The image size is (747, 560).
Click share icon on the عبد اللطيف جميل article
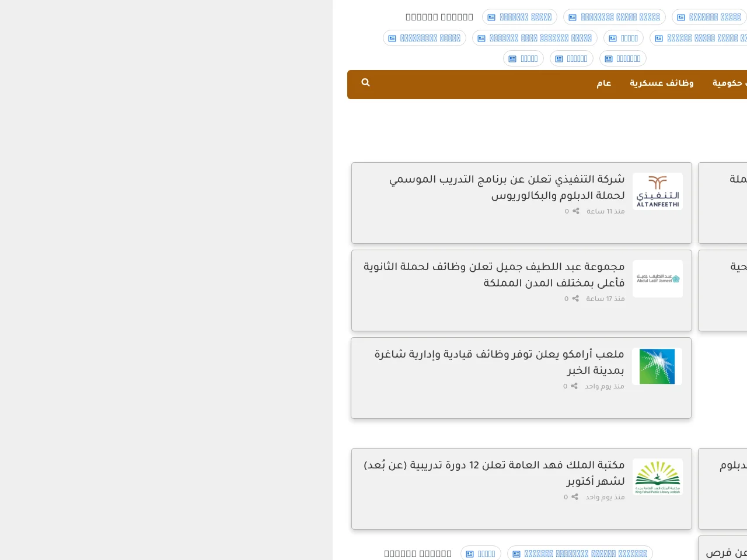pyautogui.click(x=575, y=299)
